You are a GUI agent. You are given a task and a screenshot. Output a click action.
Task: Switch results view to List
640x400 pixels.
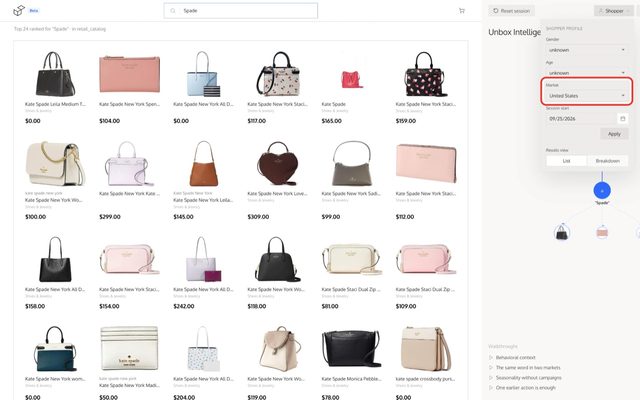coord(567,161)
